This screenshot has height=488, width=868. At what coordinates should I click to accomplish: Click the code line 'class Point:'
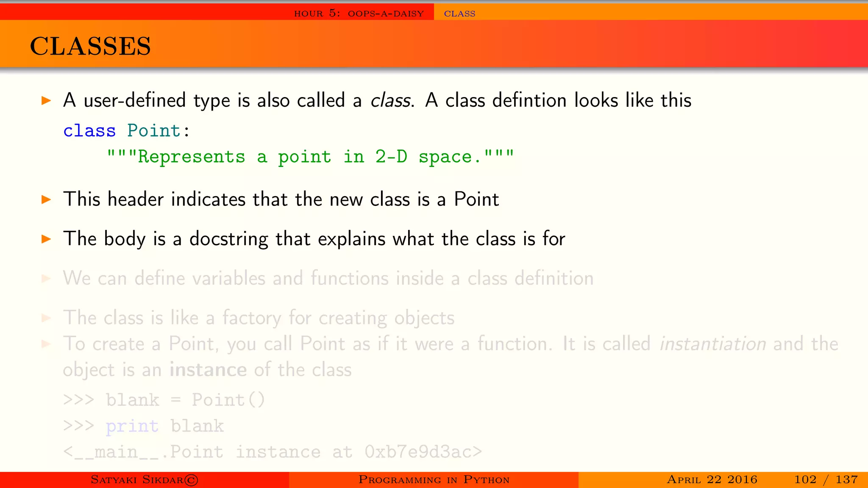tap(126, 130)
